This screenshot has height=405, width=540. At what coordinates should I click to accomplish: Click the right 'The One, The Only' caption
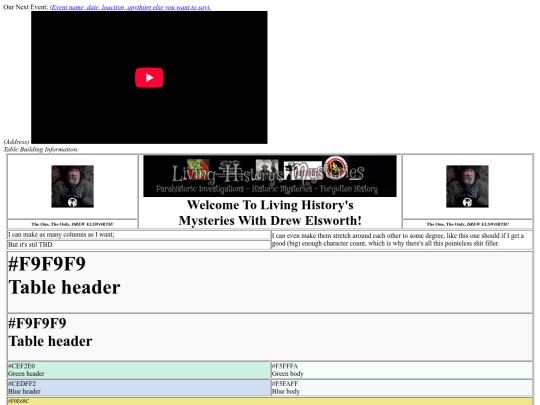click(x=467, y=224)
